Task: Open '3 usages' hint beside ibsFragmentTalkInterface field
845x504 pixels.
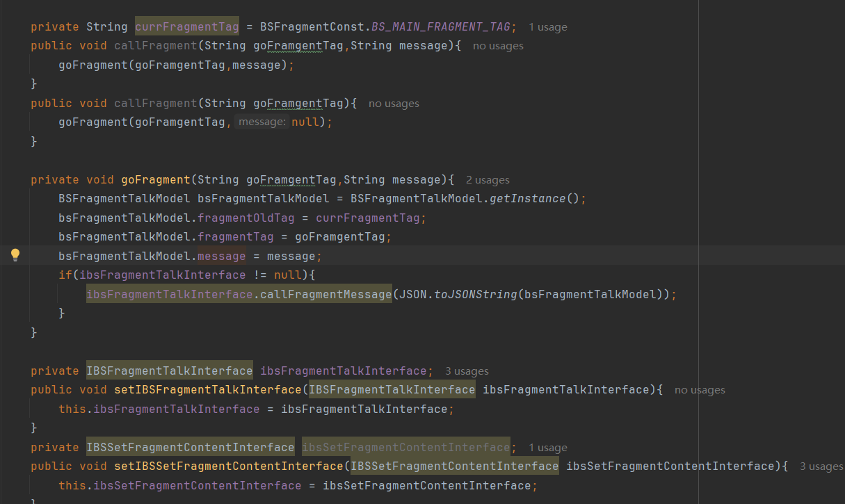Action: coord(467,371)
